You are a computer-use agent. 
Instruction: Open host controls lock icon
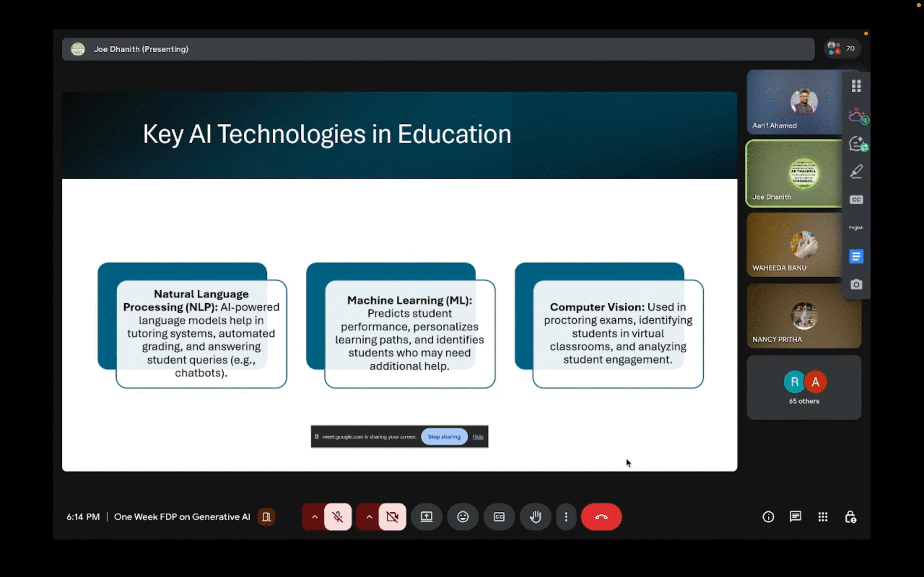(x=850, y=517)
